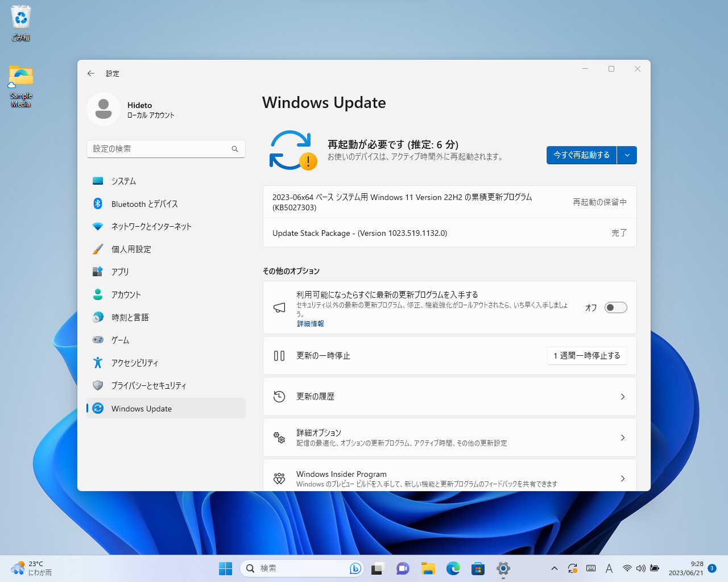Click the keyboard icon in system tray
The width and height of the screenshot is (728, 582).
pos(590,568)
